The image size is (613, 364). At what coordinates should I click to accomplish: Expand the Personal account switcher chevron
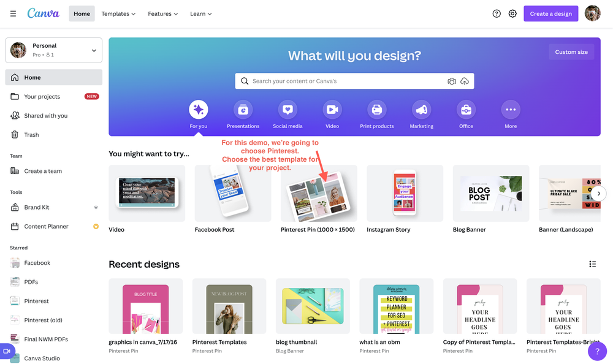pyautogui.click(x=93, y=50)
